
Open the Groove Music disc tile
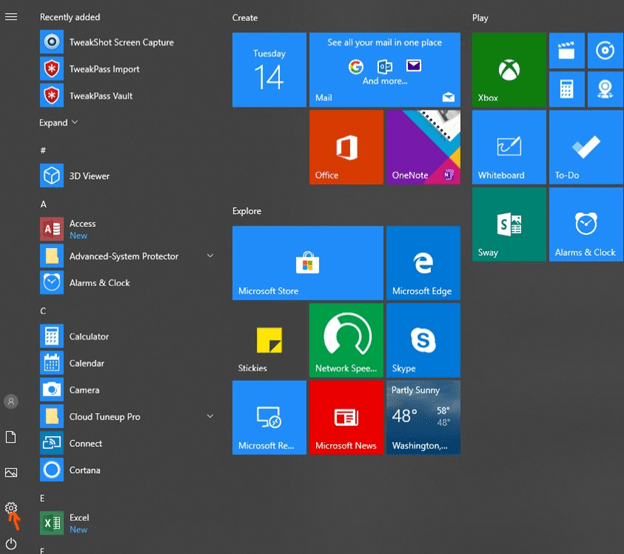point(605,51)
